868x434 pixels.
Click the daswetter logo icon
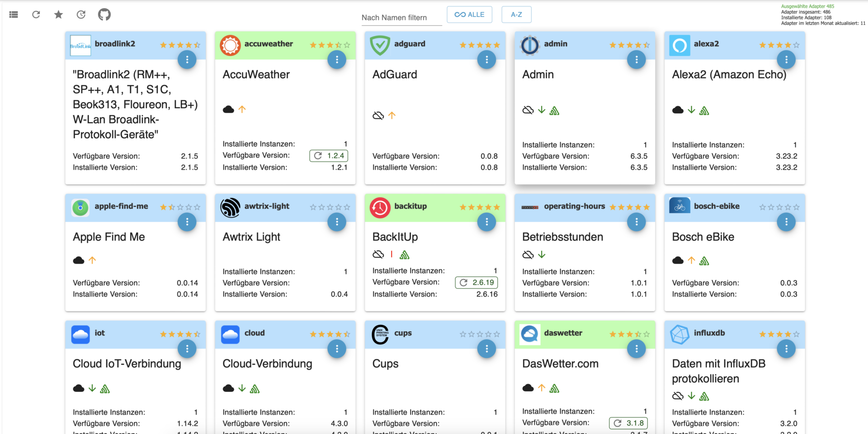click(530, 334)
